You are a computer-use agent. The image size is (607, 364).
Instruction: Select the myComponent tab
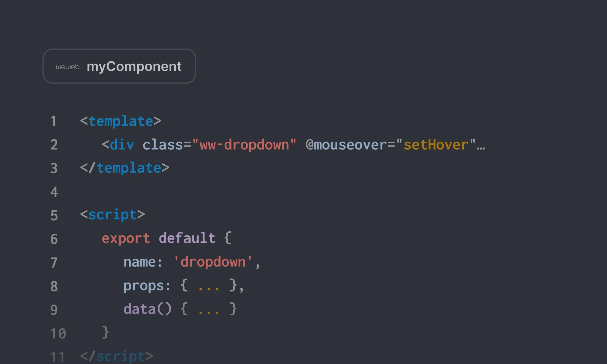(x=134, y=66)
